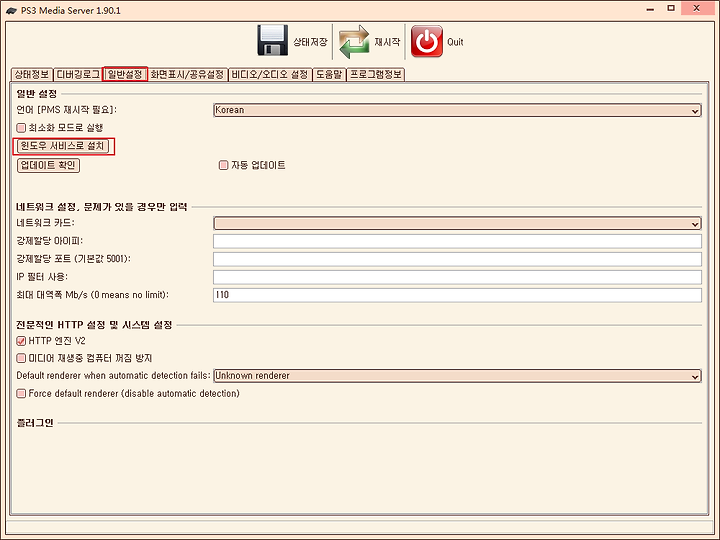This screenshot has width=720, height=540.
Task: Enable 미디어 재생중 컴퓨터 꺼짐 방지 checkbox
Action: 21,358
